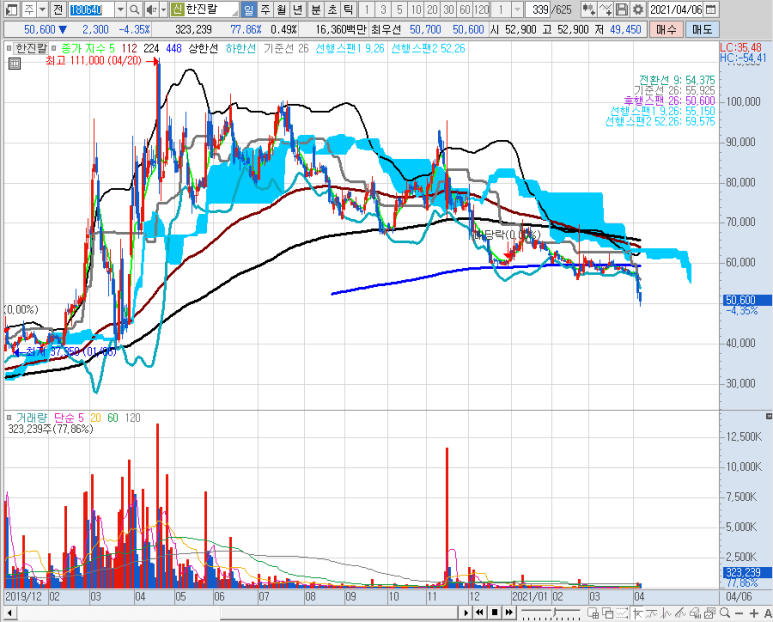
Task: Select weekly '주' chart period
Action: [265, 9]
